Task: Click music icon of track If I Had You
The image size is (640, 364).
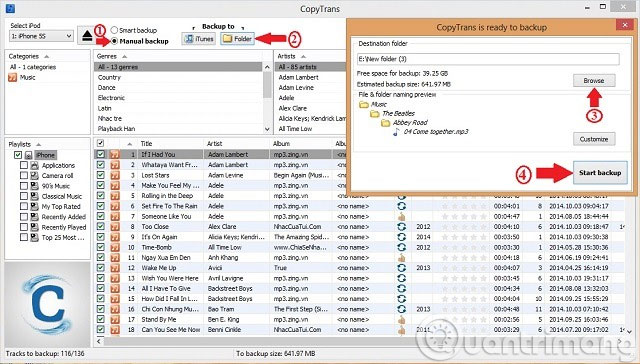Action: pos(115,155)
